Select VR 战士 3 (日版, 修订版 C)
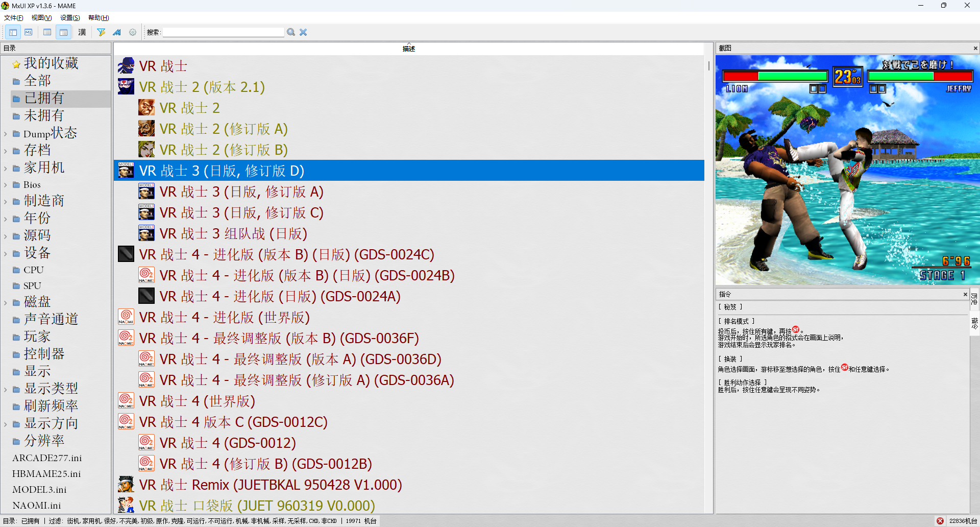The width and height of the screenshot is (980, 527). click(x=241, y=212)
